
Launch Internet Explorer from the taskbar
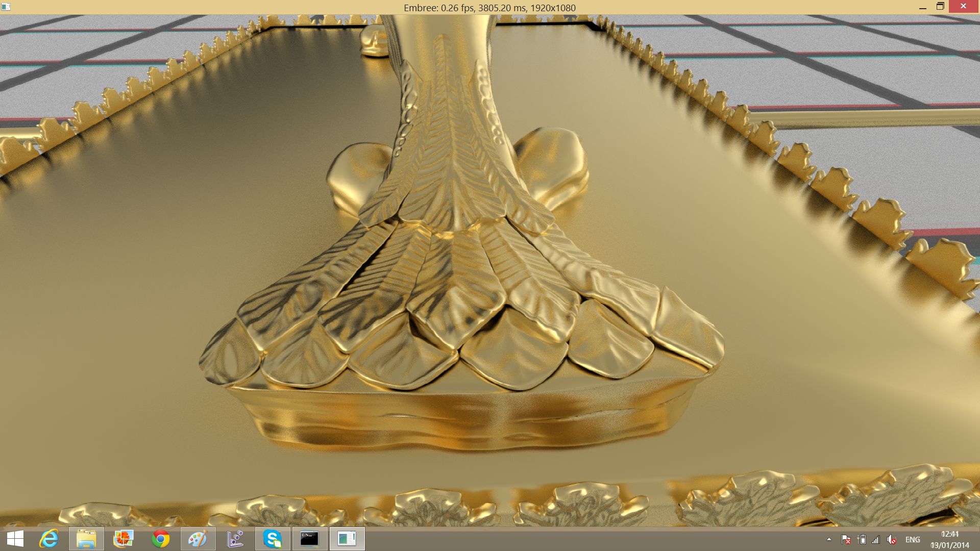point(49,539)
